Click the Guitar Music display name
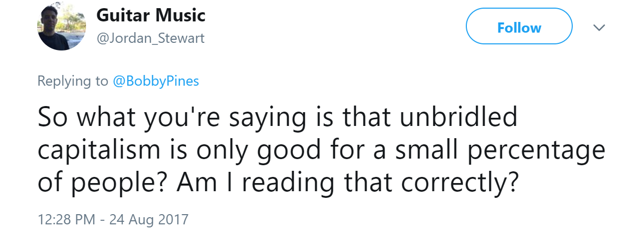644x232 pixels. coord(151,15)
